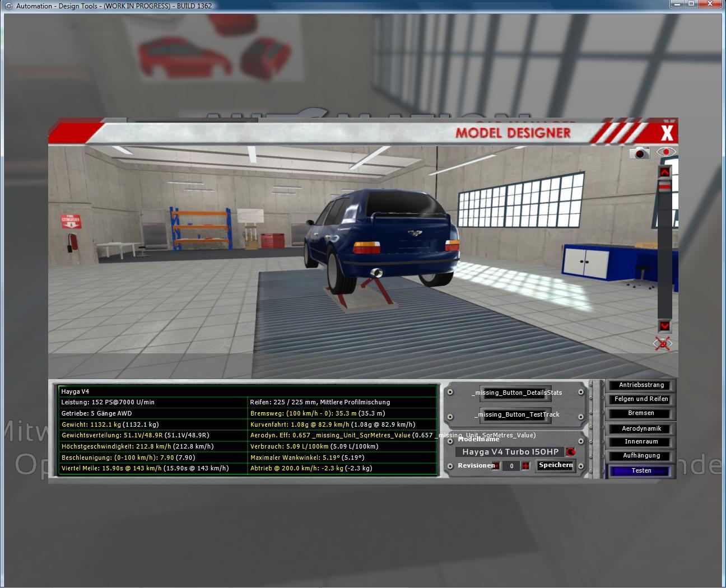Click the red slider handle on the camera bar
This screenshot has width=726, height=588.
pyautogui.click(x=664, y=187)
